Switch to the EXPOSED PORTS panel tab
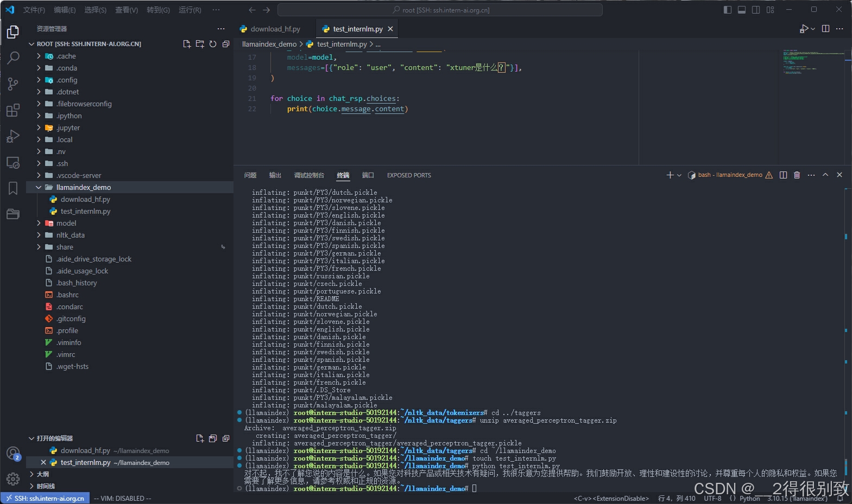Screen dimensions: 852x504 pos(409,175)
